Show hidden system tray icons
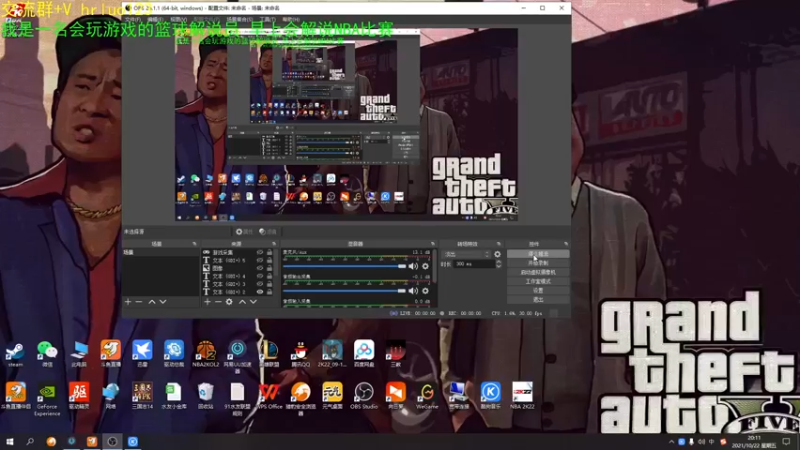800x450 pixels. point(671,442)
